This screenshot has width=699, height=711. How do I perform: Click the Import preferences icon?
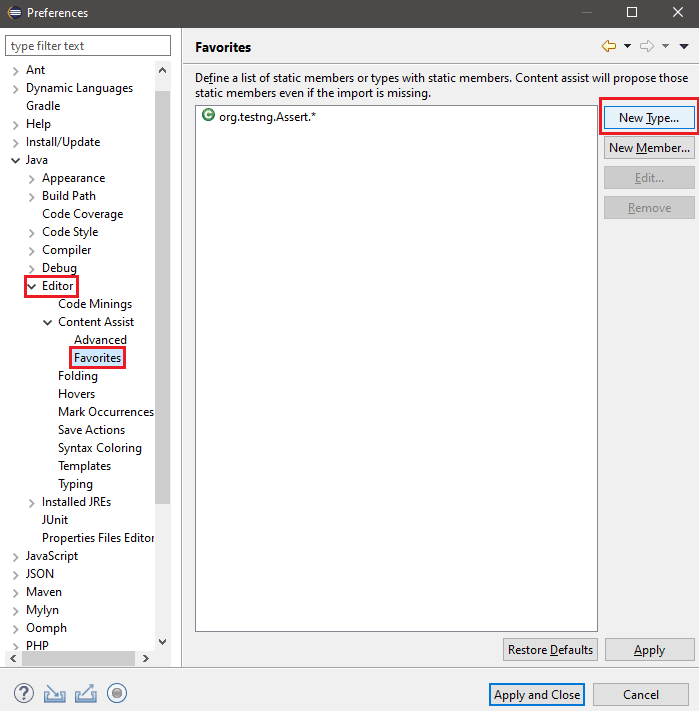[x=55, y=693]
